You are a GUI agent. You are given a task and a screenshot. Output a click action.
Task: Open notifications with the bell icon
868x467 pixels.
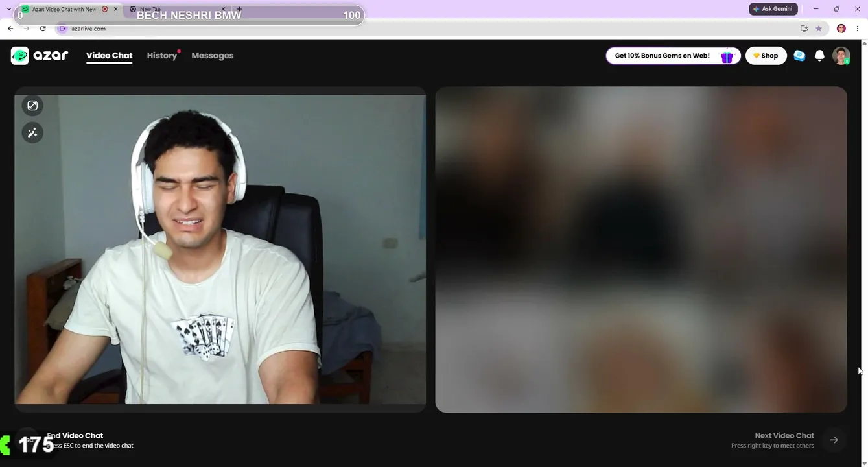click(x=819, y=56)
